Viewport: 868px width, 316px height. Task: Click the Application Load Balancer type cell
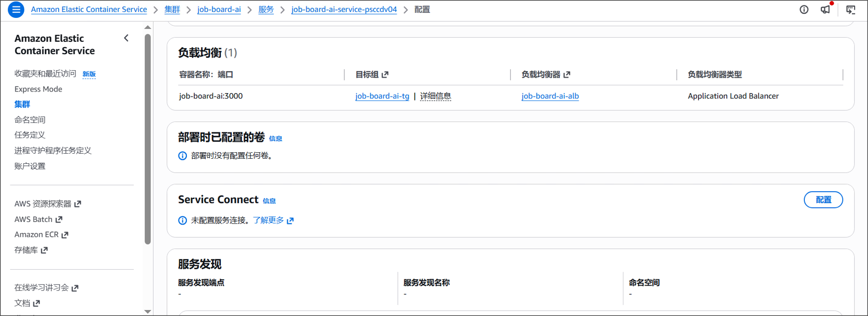click(x=733, y=96)
